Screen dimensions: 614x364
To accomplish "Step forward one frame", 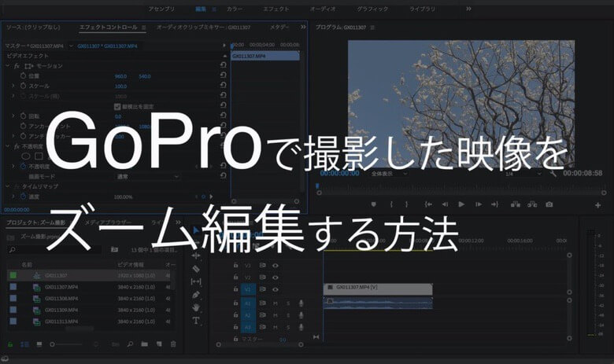I will tap(479, 204).
